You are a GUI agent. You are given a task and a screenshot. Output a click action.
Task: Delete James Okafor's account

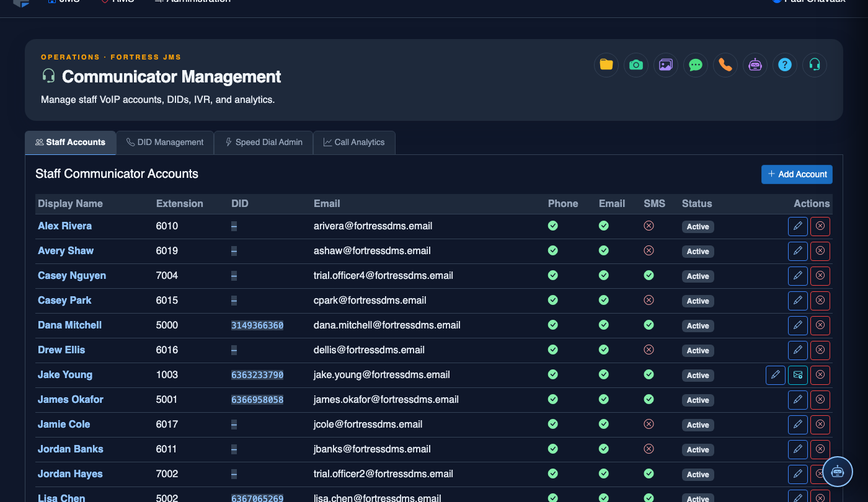[x=820, y=400]
